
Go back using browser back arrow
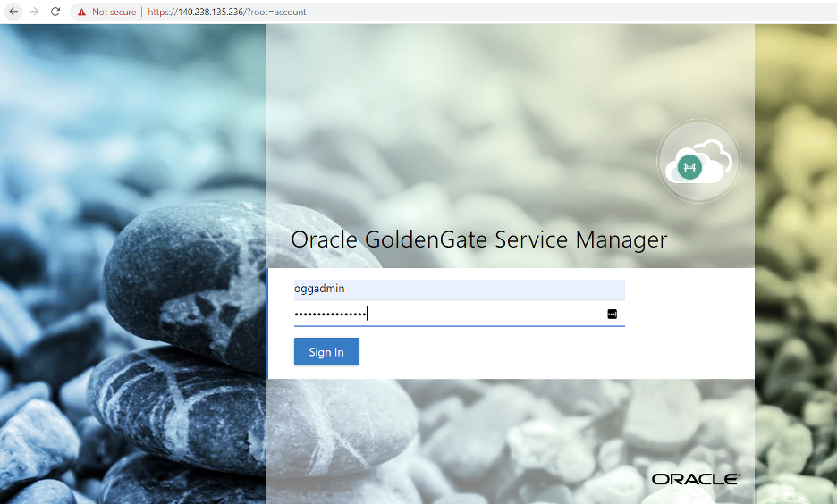point(13,12)
